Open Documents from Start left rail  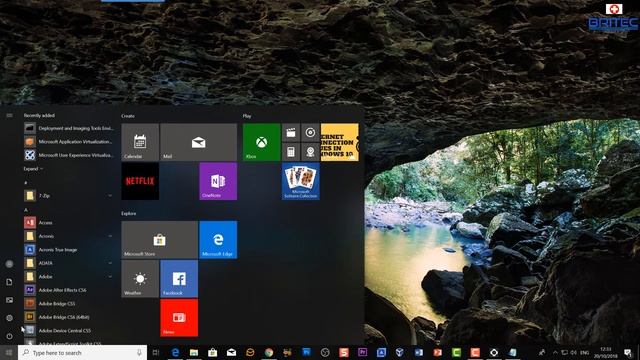[x=9, y=282]
